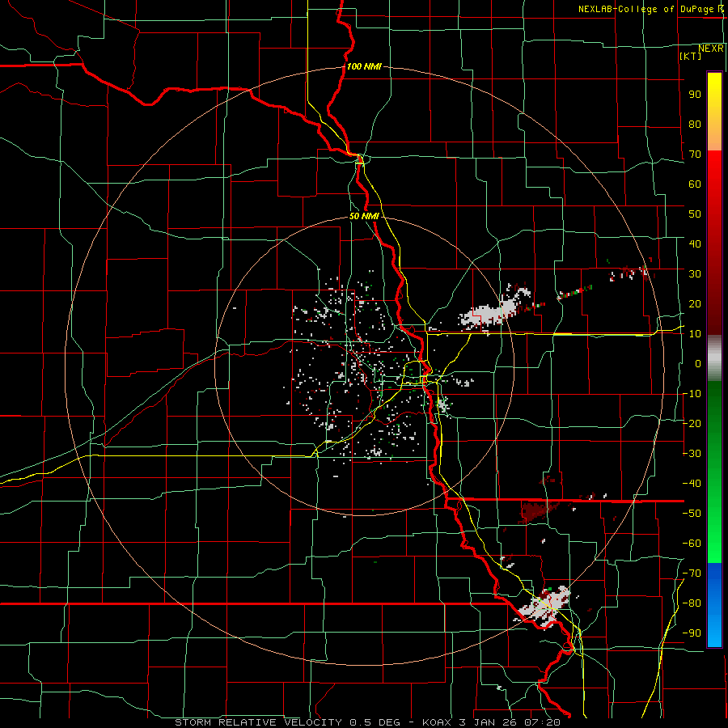
Task: Select the -60 scale value
Action: [692, 544]
